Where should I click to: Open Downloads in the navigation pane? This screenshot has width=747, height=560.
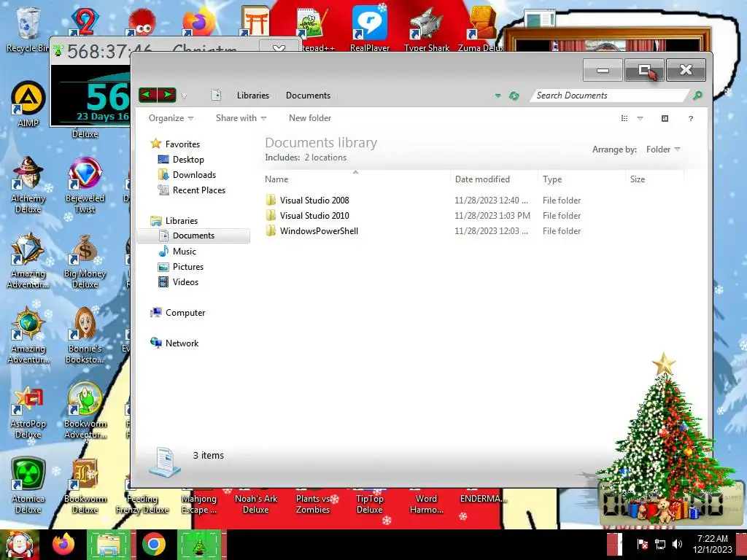coord(194,175)
